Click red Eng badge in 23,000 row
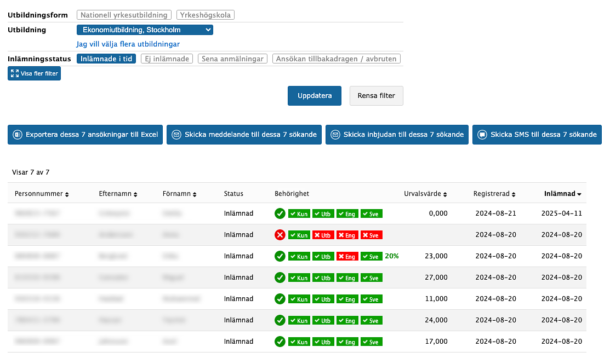610x364 pixels. coord(346,256)
